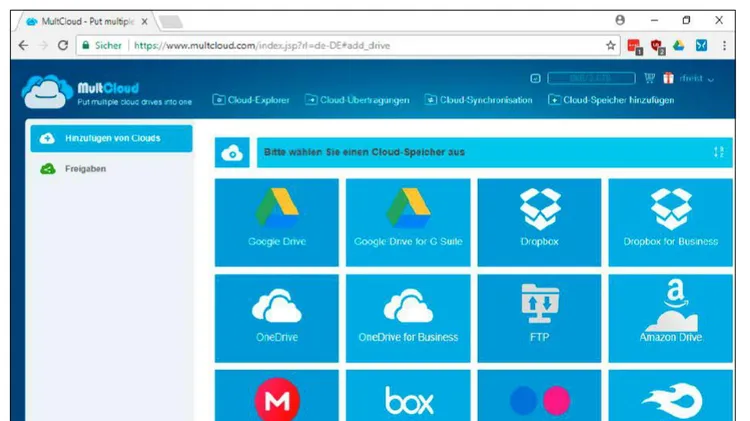
Task: Click the Sicher security indicator
Action: click(x=102, y=45)
